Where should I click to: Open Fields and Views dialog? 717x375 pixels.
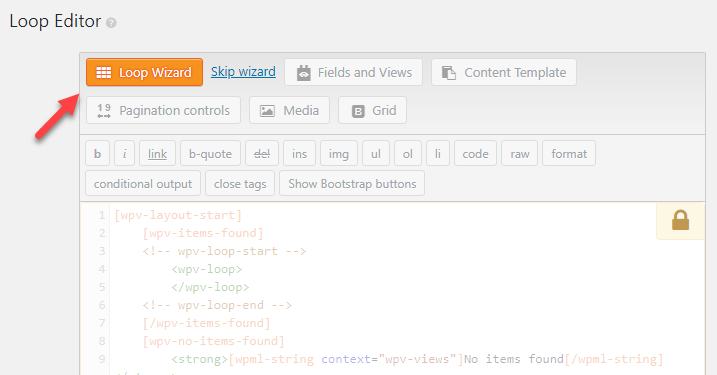[353, 72]
